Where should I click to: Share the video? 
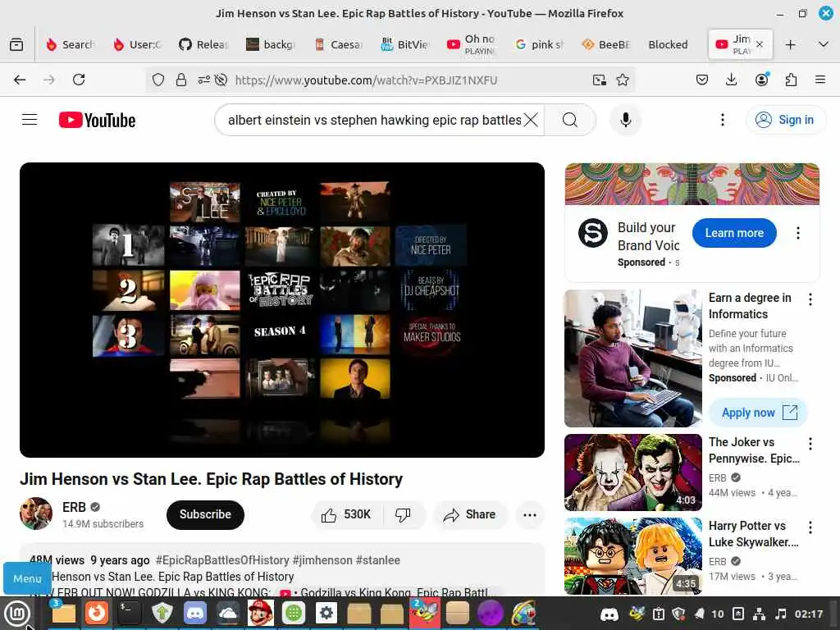[470, 515]
